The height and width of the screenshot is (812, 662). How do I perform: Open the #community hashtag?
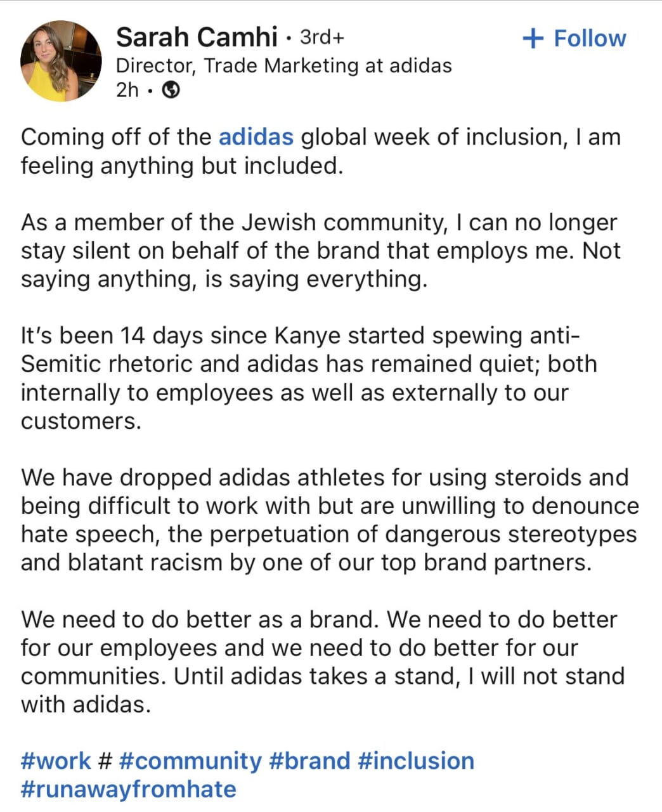point(190,761)
